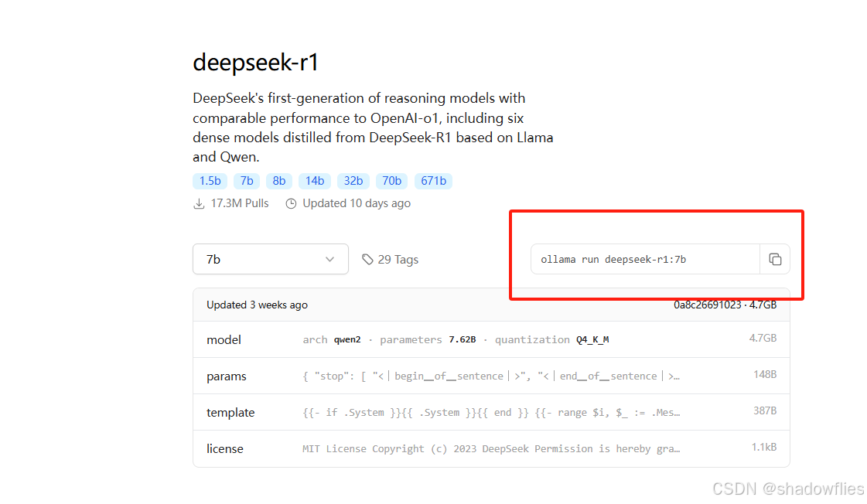Select the 8b size tag
Viewport: 867px width, 504px height.
pyautogui.click(x=279, y=181)
